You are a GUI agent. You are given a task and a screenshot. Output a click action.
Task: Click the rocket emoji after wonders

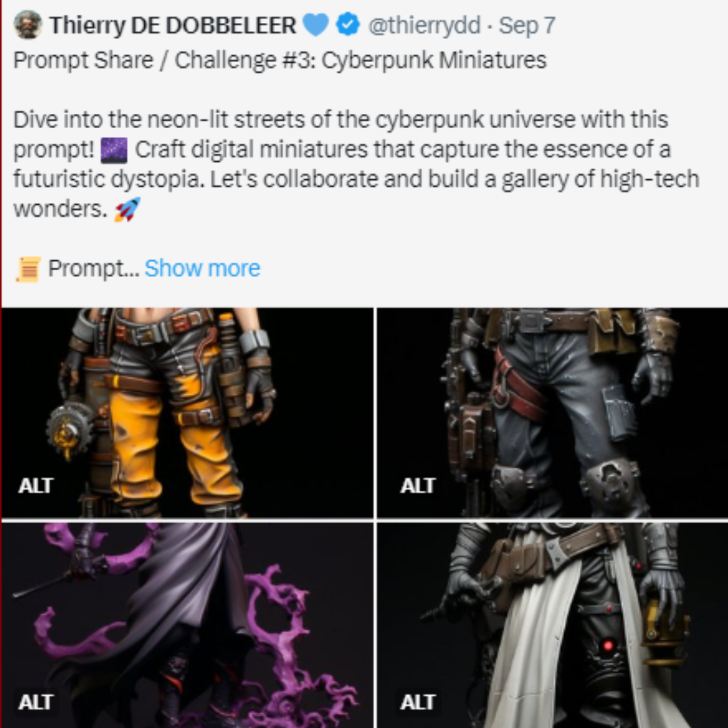(x=127, y=210)
